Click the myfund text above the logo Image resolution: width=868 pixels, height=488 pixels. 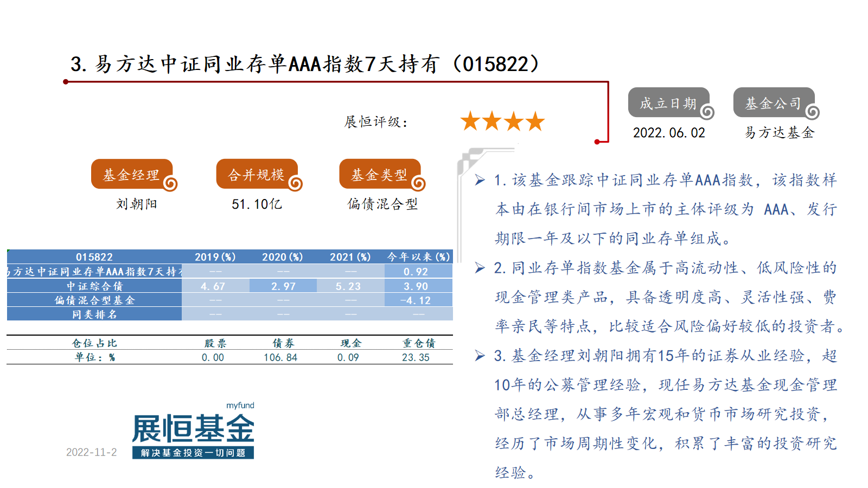pyautogui.click(x=240, y=406)
